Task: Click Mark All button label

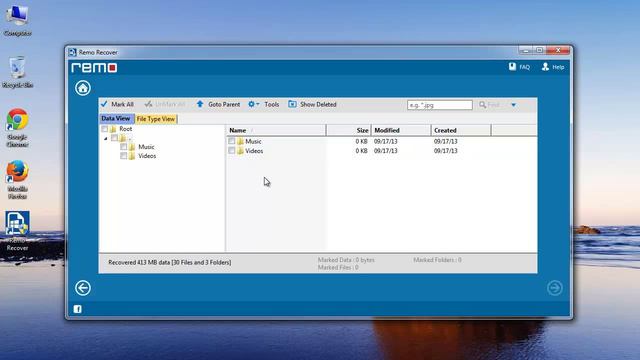Action: pos(122,104)
